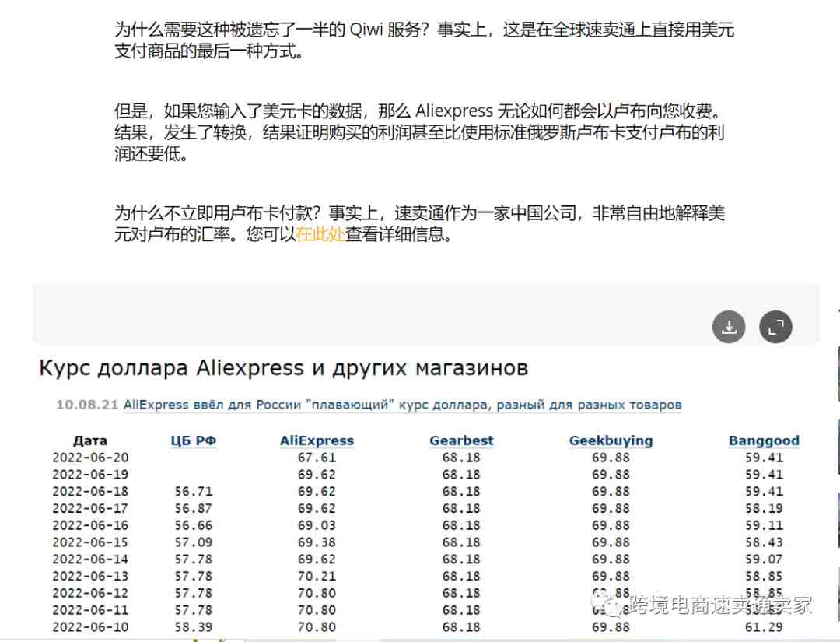Click the ЦБ РФ rate 56.87

coord(194,509)
